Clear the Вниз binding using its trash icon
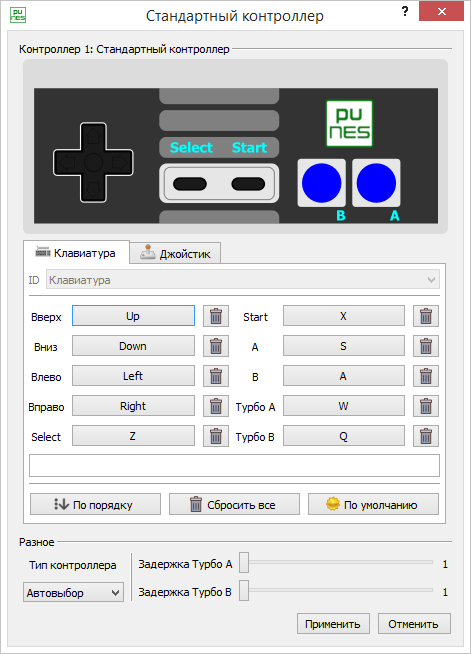Image resolution: width=471 pixels, height=654 pixels. point(216,346)
